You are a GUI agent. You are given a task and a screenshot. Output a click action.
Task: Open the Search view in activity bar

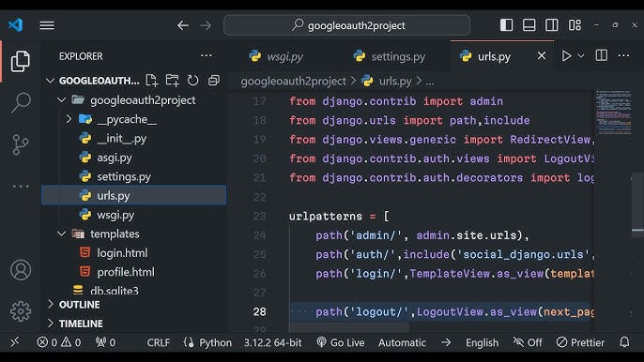[21, 102]
